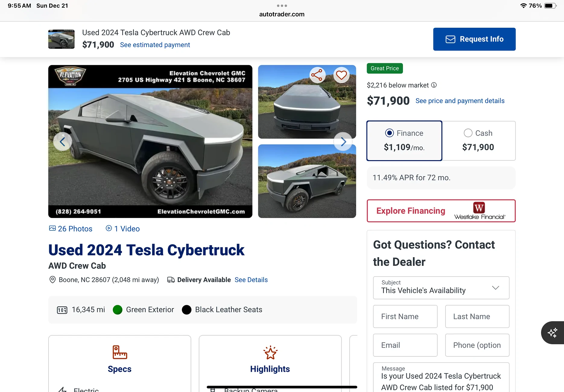Click '11.49% APR for 72 mo.' text
564x392 pixels.
coord(411,178)
